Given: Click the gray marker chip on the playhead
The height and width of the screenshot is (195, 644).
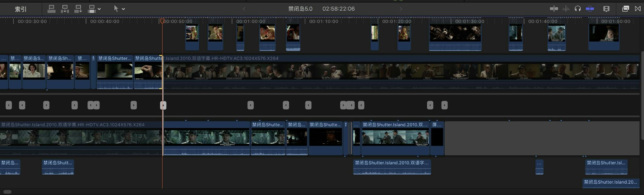Looking at the screenshot, I should (x=163, y=105).
